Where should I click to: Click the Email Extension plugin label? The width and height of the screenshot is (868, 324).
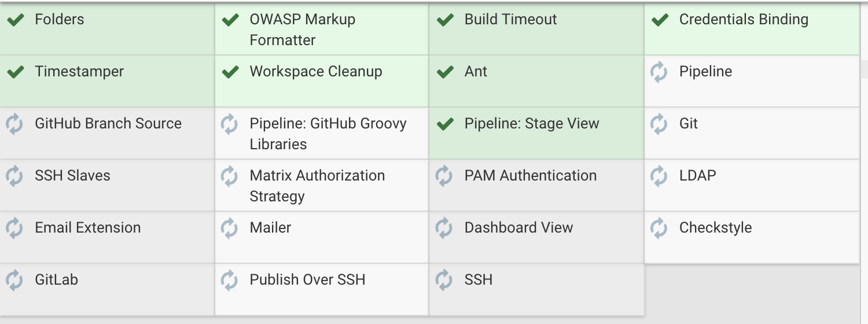click(x=87, y=228)
